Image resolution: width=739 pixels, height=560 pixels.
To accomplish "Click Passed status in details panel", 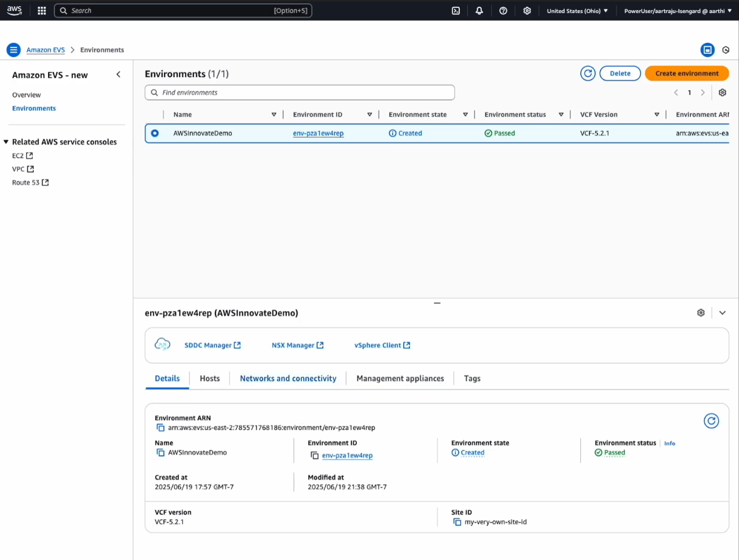I will pos(610,453).
